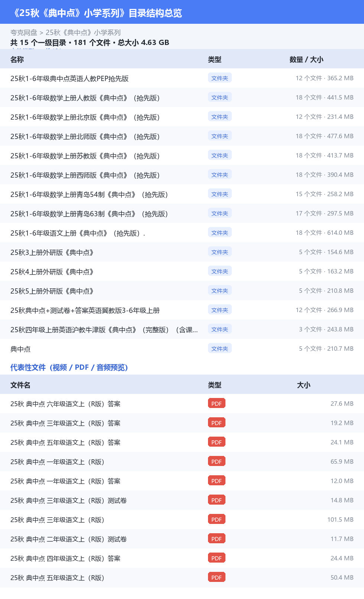Open file 二年级语文上（R版）测试卷

click(69, 539)
